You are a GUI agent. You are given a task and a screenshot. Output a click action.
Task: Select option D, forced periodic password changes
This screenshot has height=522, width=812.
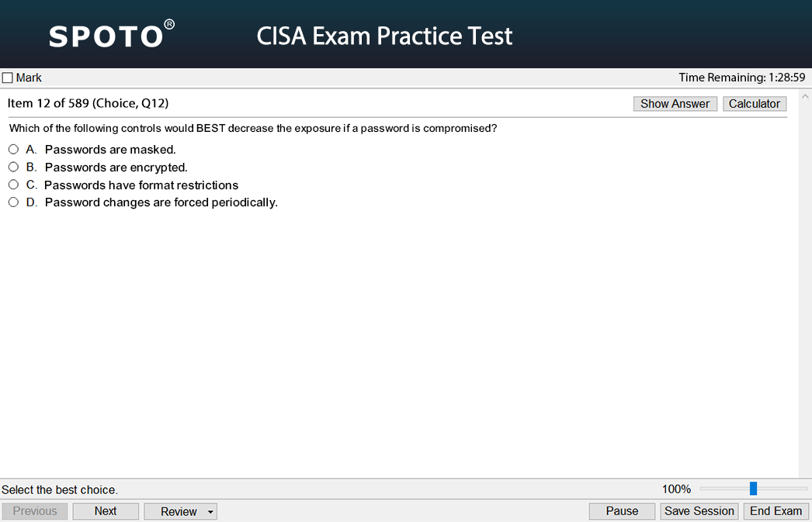[13, 202]
